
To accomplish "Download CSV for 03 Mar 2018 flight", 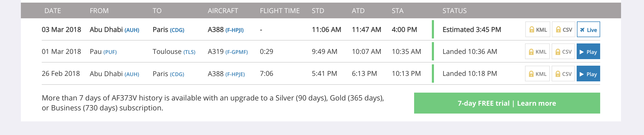I will click(x=564, y=30).
